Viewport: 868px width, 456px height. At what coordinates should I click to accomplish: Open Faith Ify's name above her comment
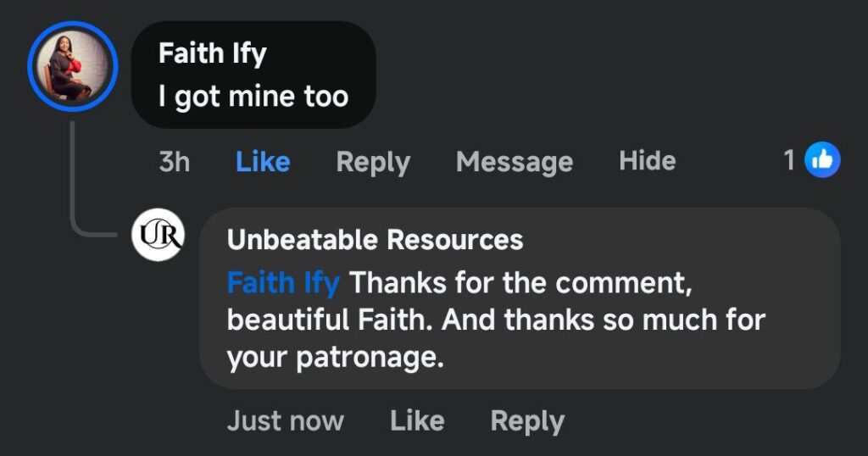tap(212, 54)
